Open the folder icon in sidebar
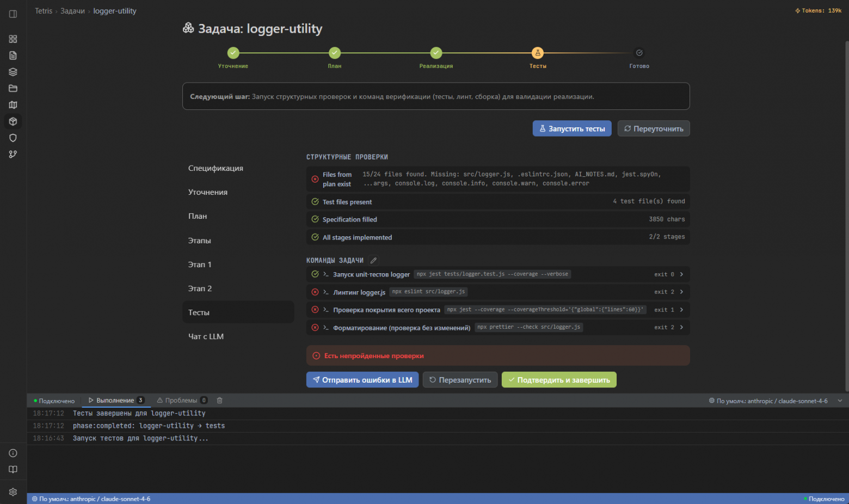The image size is (849, 504). (13, 88)
